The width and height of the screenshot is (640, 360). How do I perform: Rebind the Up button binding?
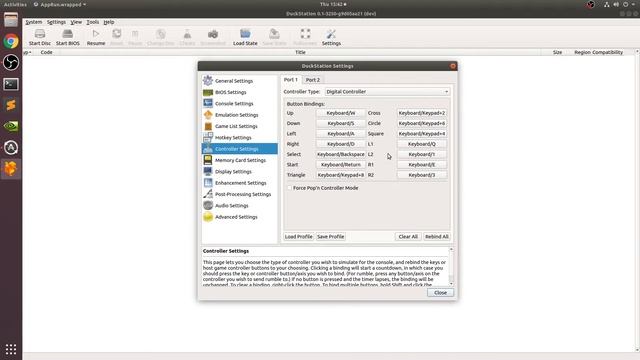(x=341, y=113)
